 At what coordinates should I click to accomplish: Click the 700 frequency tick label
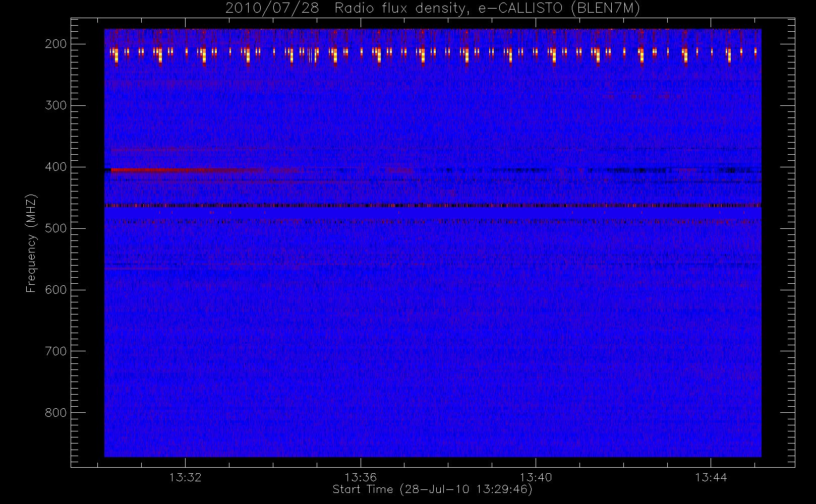click(56, 351)
